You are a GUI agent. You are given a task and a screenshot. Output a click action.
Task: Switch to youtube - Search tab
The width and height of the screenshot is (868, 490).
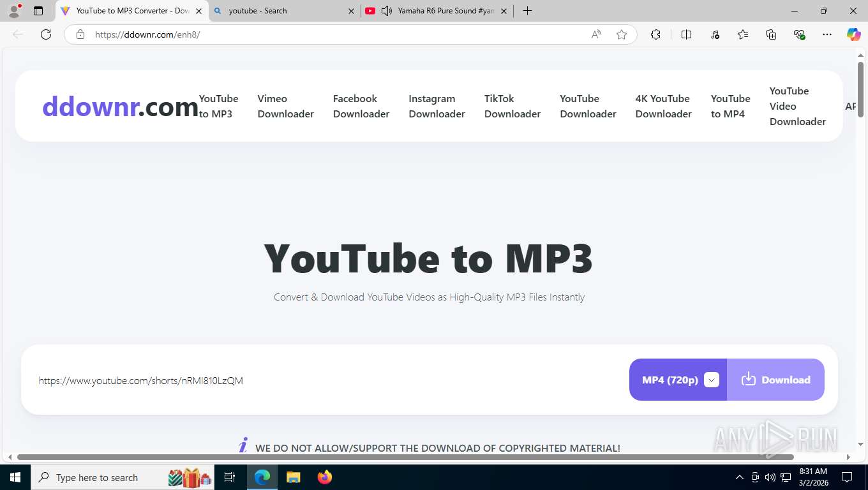coord(284,11)
